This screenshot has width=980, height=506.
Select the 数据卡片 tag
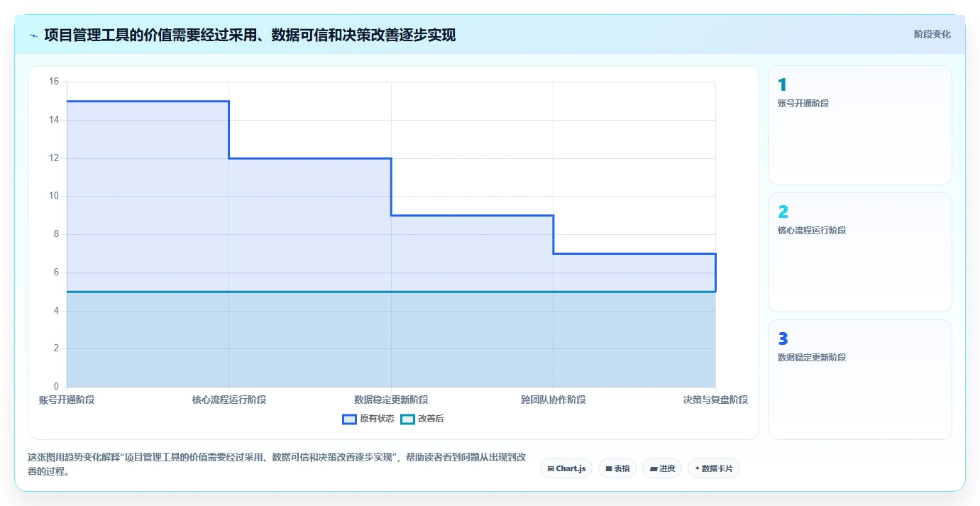pos(714,468)
